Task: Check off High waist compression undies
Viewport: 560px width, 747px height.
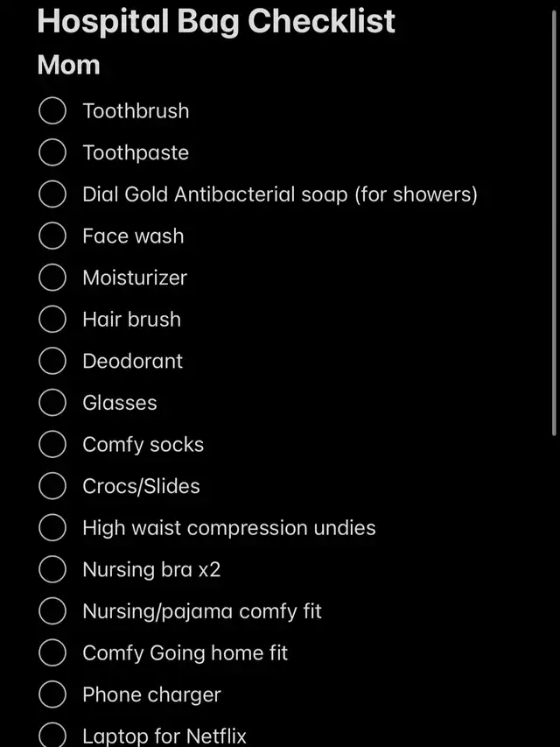Action: click(52, 527)
